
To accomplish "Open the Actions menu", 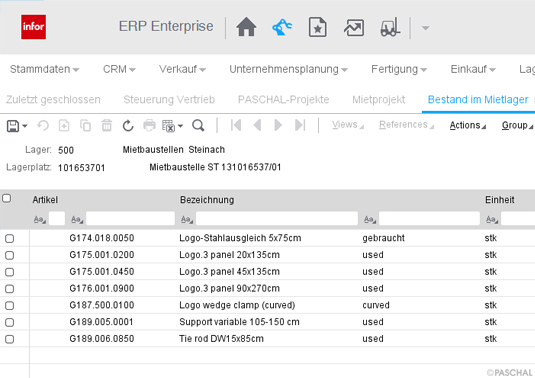I will [x=468, y=126].
